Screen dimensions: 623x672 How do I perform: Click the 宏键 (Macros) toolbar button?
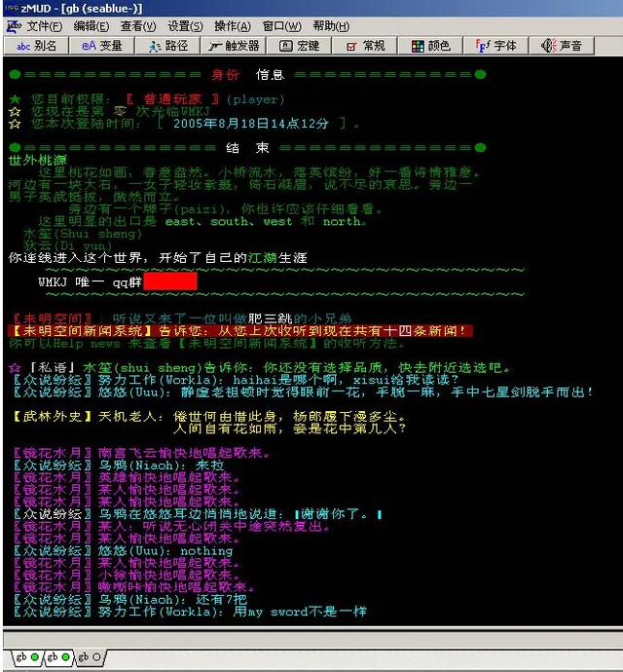300,46
